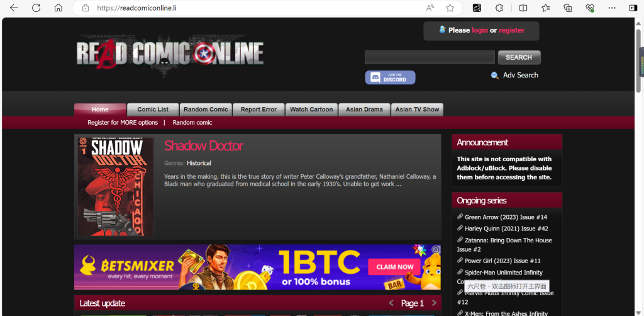644x316 pixels.
Task: Open the Random Comic tab
Action: tap(206, 110)
